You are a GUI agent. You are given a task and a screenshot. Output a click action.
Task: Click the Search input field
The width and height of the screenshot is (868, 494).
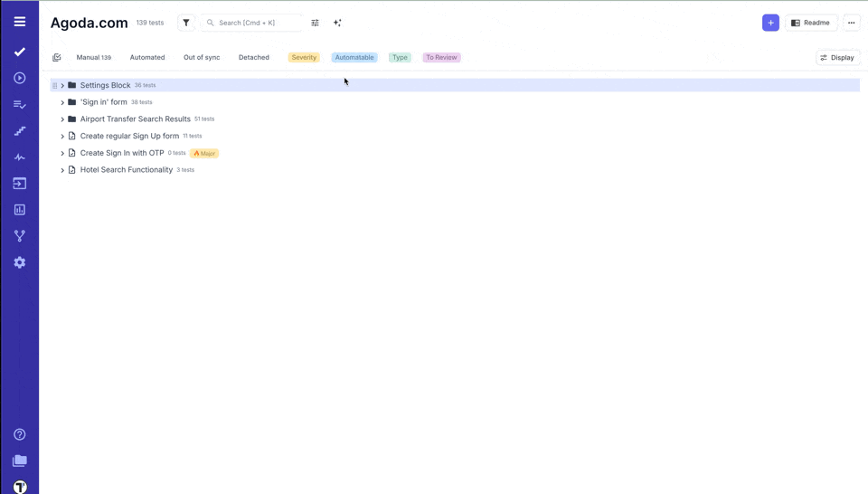coord(252,23)
